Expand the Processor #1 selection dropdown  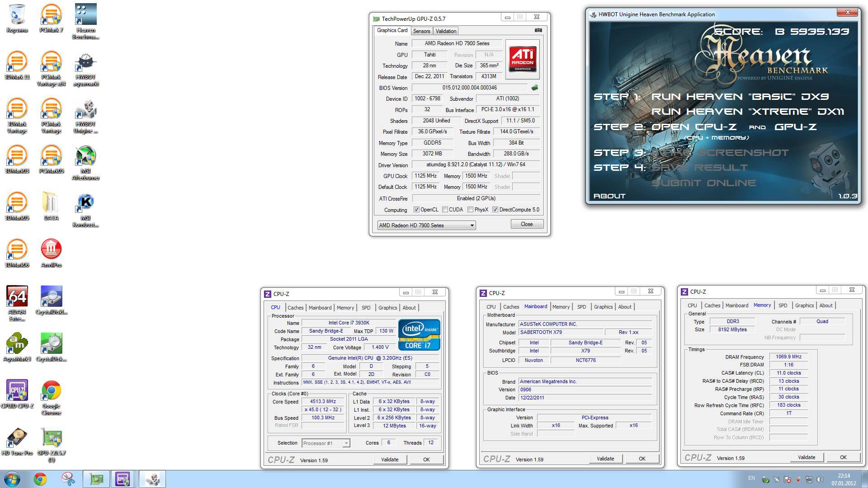tap(325, 443)
